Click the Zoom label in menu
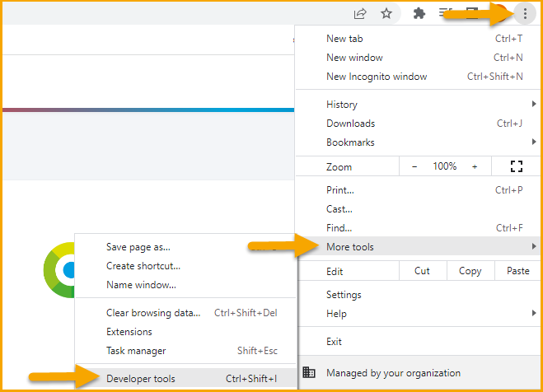This screenshot has height=392, width=543. point(339,167)
